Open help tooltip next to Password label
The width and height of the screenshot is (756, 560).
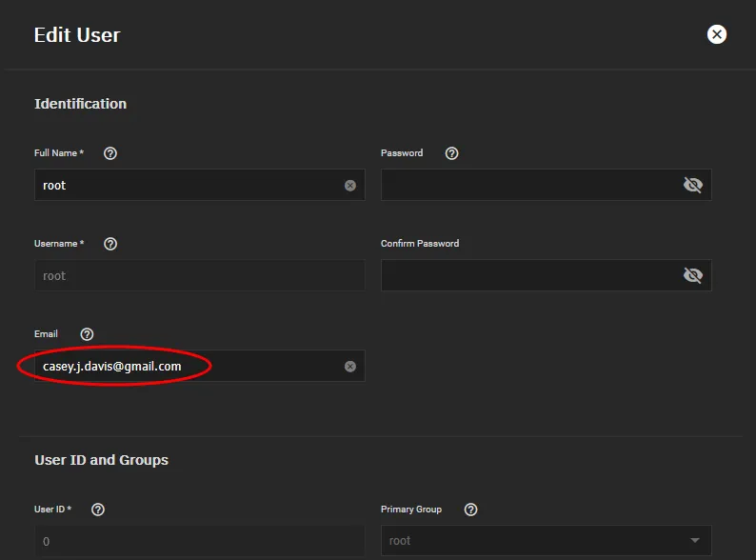pos(452,153)
